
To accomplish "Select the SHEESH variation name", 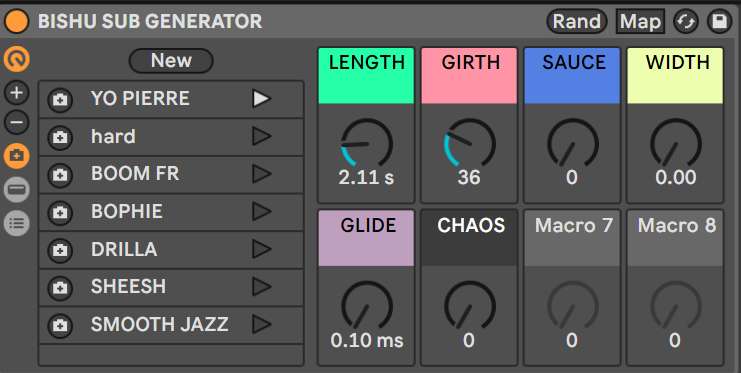I will (x=129, y=286).
